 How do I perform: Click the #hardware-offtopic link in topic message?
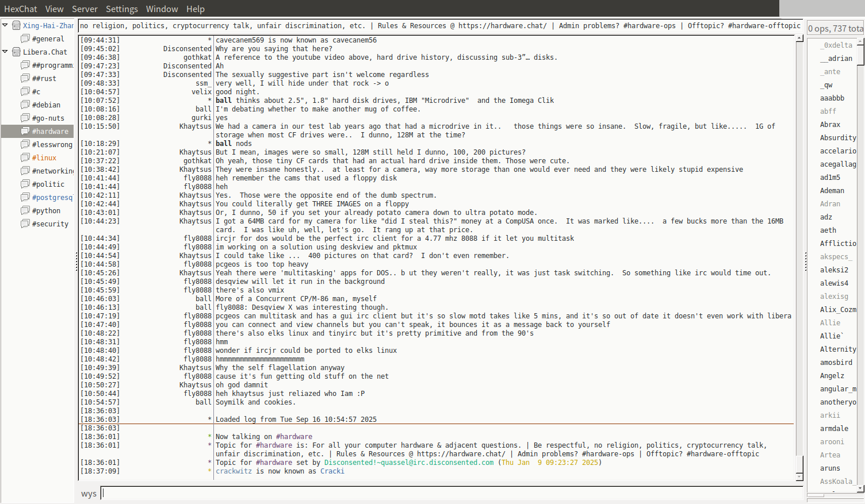(x=722, y=454)
